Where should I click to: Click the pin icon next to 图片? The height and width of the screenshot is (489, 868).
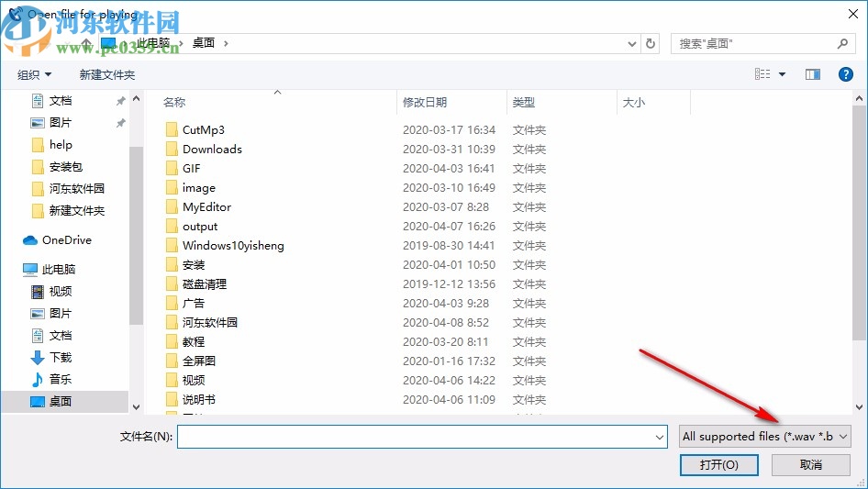pyautogui.click(x=120, y=123)
